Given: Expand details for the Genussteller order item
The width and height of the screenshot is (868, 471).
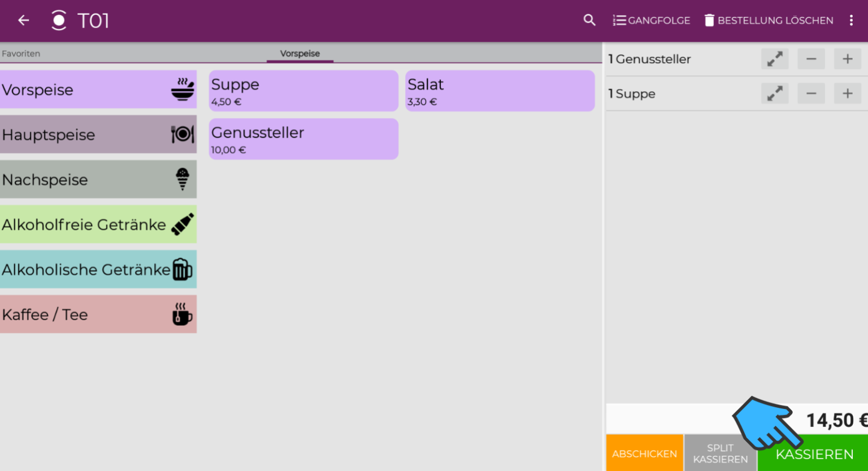Looking at the screenshot, I should coord(775,59).
